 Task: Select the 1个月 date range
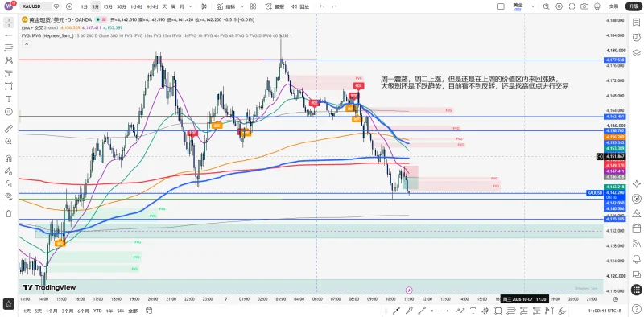tap(52, 311)
